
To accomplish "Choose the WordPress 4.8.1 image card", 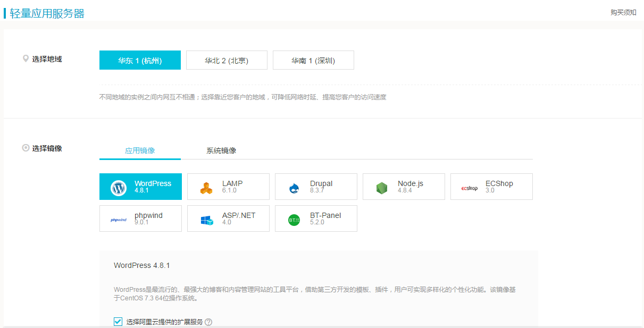I will point(140,187).
